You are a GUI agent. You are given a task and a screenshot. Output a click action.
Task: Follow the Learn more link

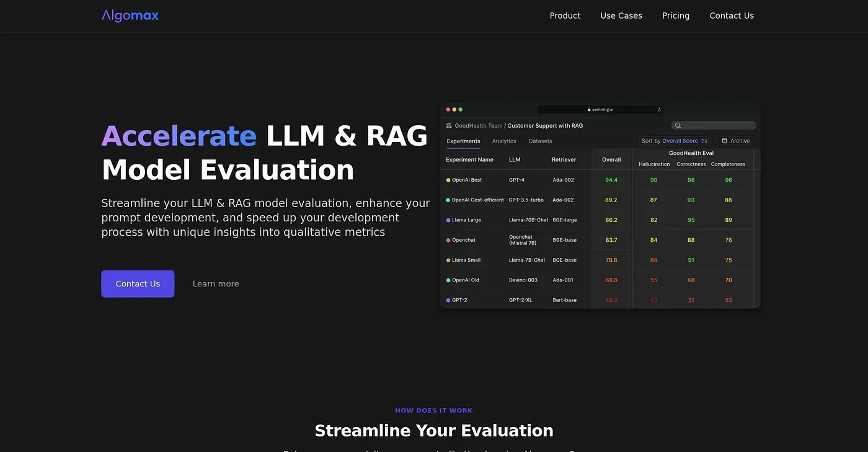(216, 284)
